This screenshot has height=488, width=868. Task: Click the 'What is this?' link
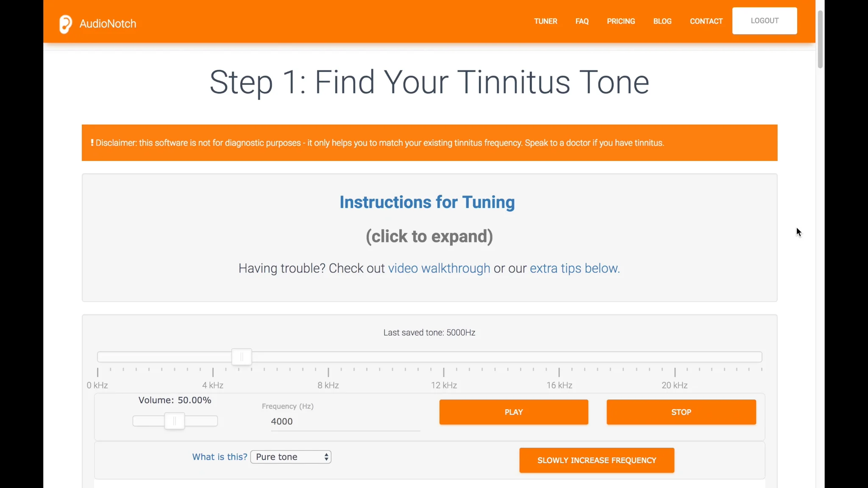click(x=220, y=457)
